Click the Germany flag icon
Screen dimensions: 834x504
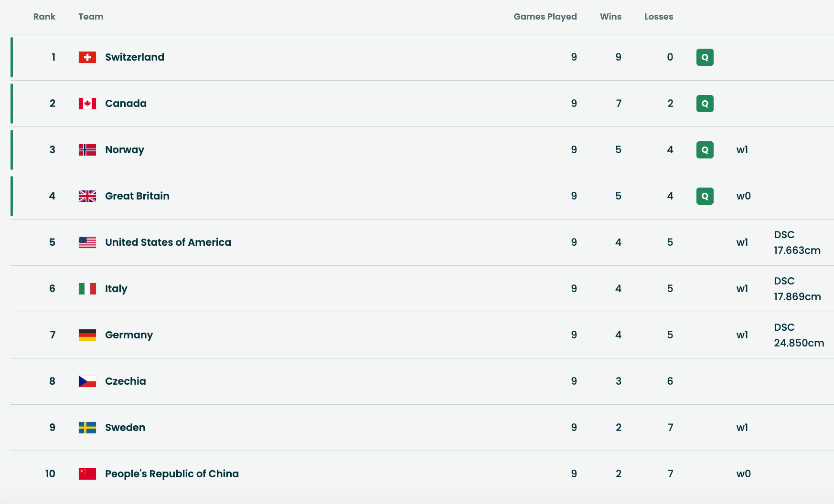click(x=87, y=335)
